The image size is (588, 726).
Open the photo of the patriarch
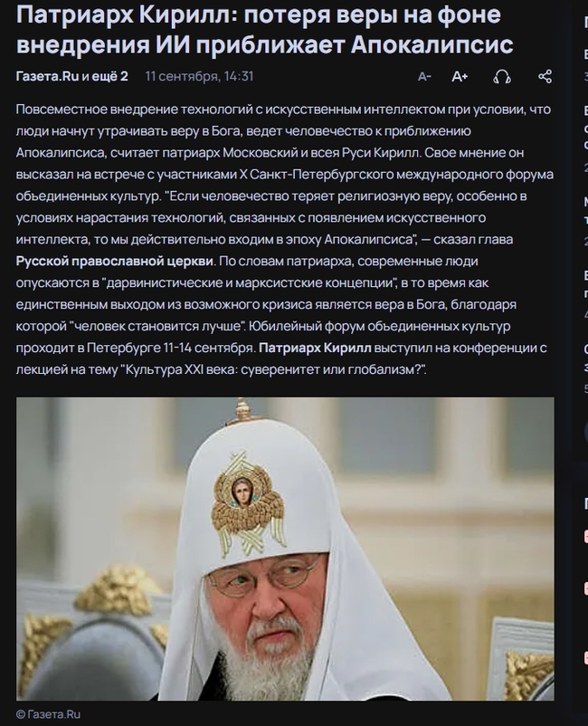(285, 549)
